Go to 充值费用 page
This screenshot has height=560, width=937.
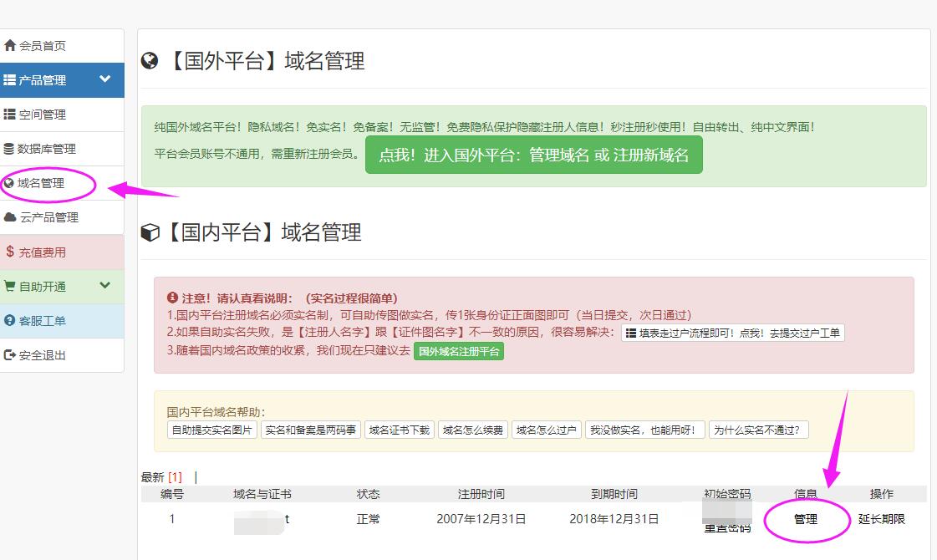pyautogui.click(x=62, y=252)
